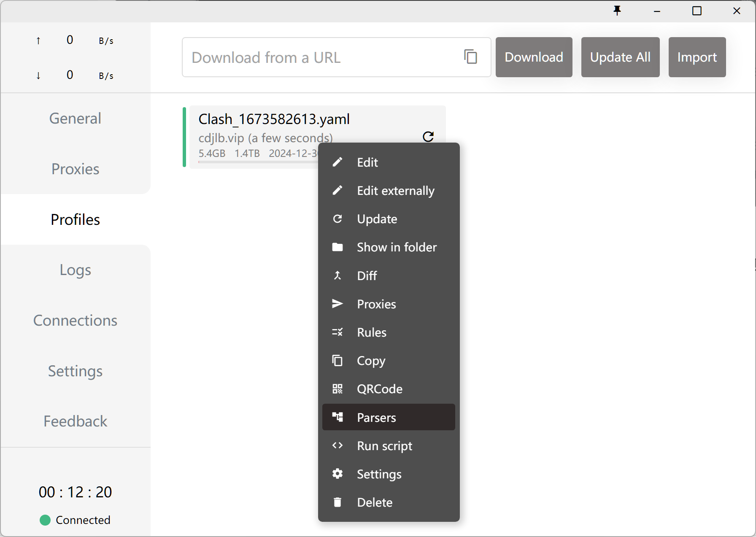Click the refresh icon on Clash profile card
Image resolution: width=756 pixels, height=537 pixels.
(428, 136)
